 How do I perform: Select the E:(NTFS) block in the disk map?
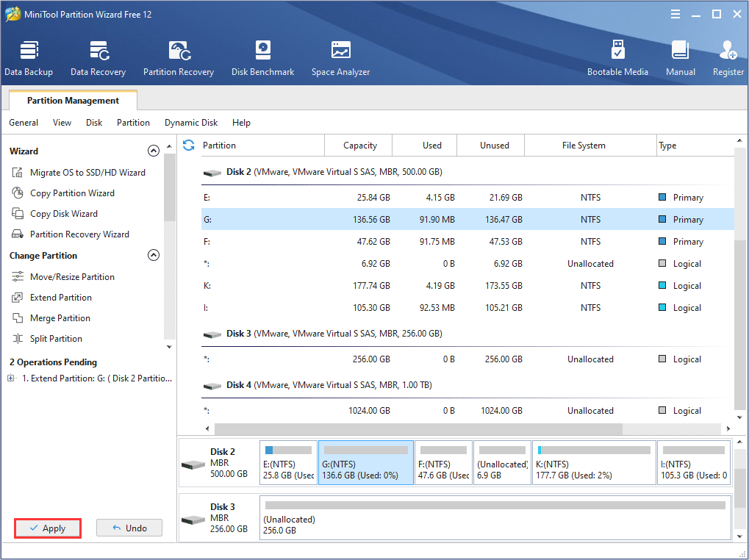(x=289, y=462)
